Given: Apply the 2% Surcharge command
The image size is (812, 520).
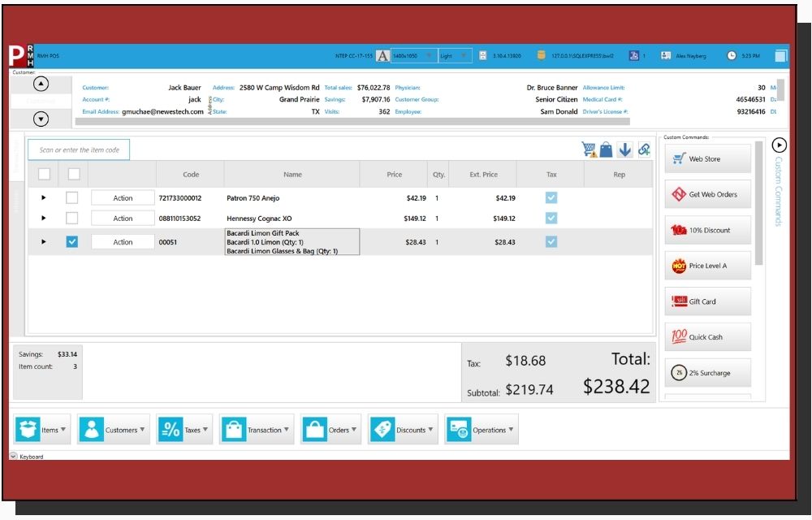Looking at the screenshot, I should click(x=707, y=372).
